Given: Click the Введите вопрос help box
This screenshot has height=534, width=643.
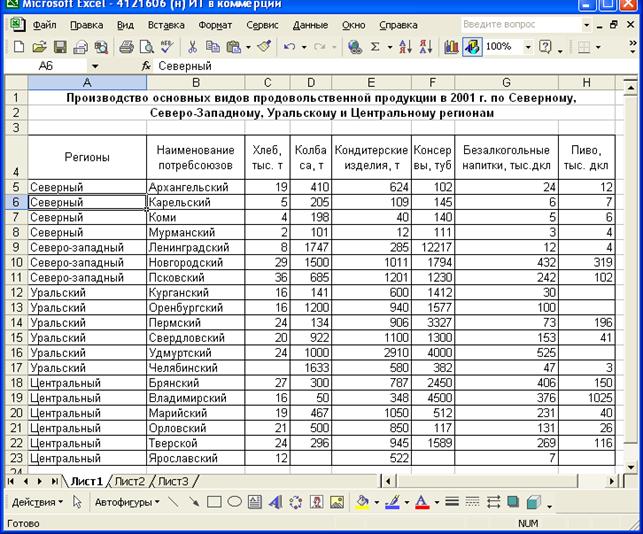Looking at the screenshot, I should [x=516, y=22].
